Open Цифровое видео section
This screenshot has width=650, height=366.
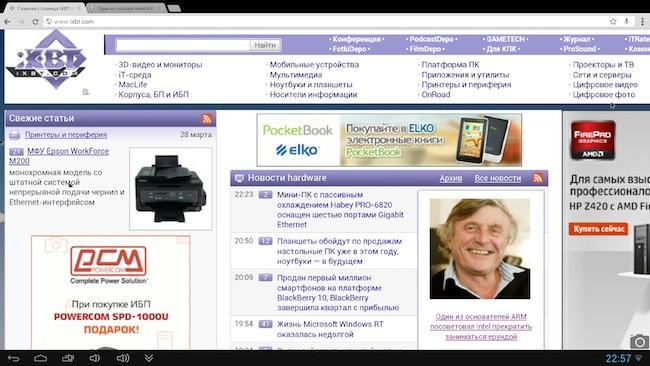tap(605, 85)
